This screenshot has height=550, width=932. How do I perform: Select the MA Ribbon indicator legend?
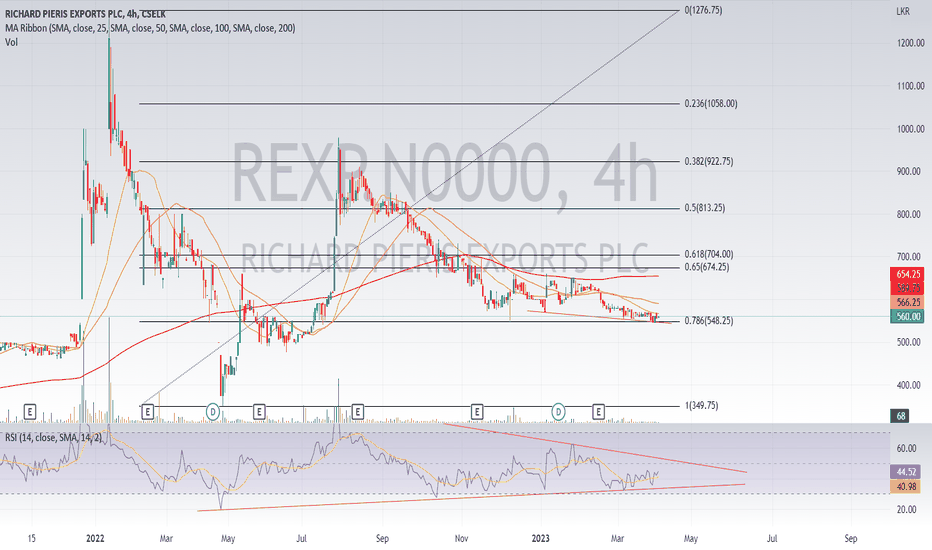pos(150,28)
